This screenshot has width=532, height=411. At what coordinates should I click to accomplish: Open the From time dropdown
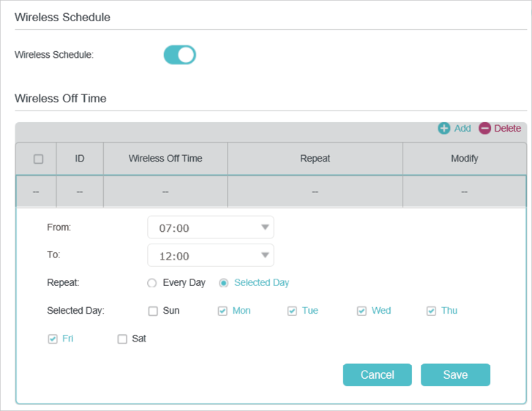(x=210, y=227)
